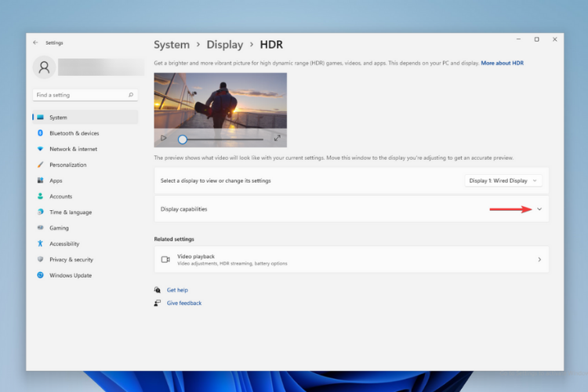
Task: Click the search magnifier icon
Action: click(131, 95)
